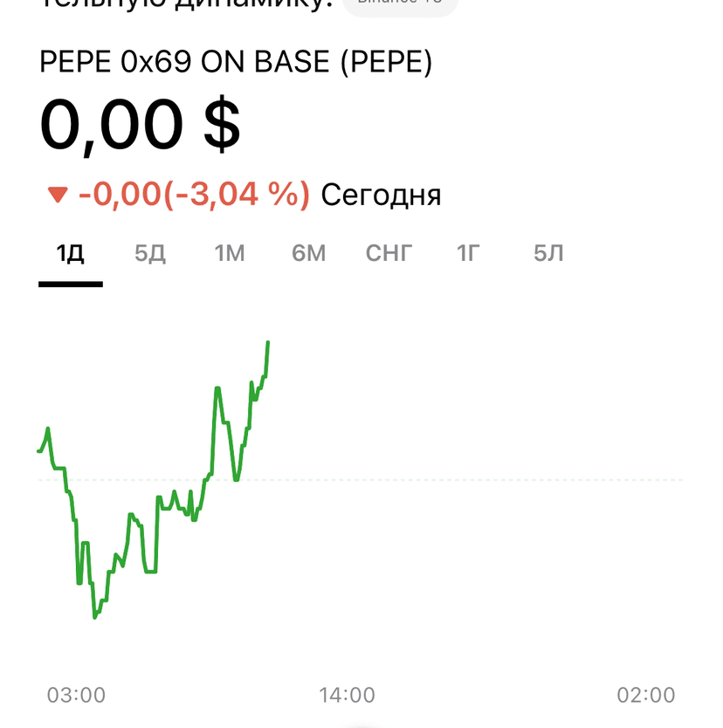Tap the -0,00(-3,04 %) change figure
723x728 pixels.
(194, 194)
